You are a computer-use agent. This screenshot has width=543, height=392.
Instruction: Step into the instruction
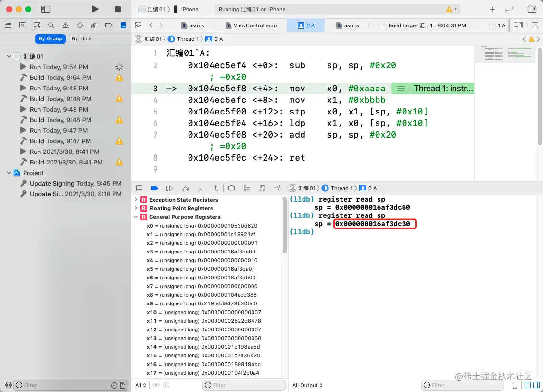(x=201, y=188)
